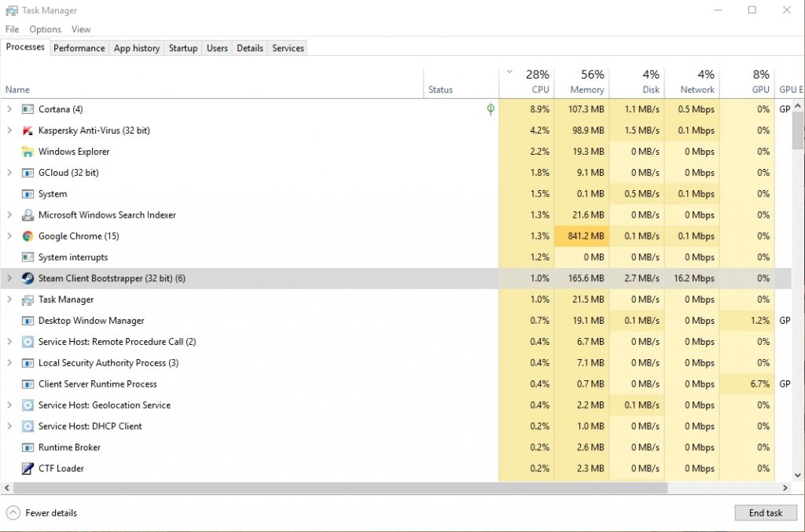Image resolution: width=805 pixels, height=532 pixels.
Task: Click the CTF Loader pen icon
Action: point(28,468)
